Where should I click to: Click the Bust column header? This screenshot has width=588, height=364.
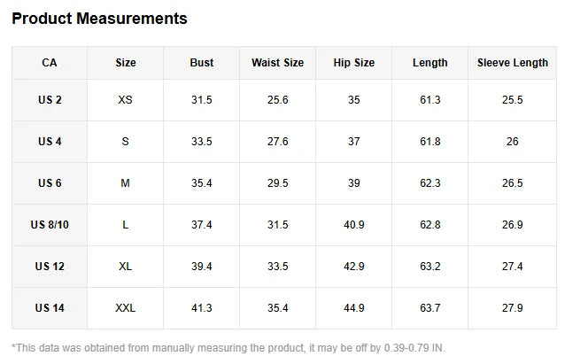pos(201,63)
